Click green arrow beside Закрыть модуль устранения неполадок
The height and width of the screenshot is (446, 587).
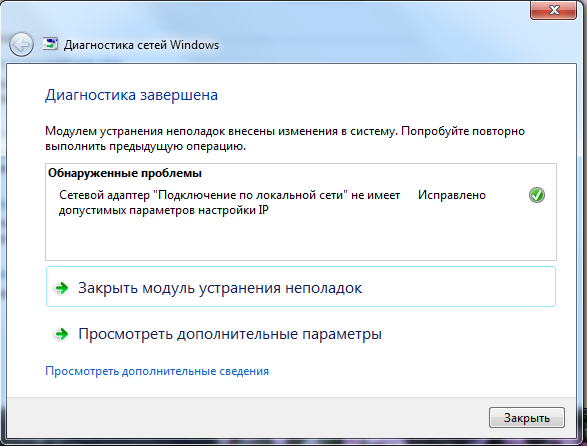[x=62, y=288]
